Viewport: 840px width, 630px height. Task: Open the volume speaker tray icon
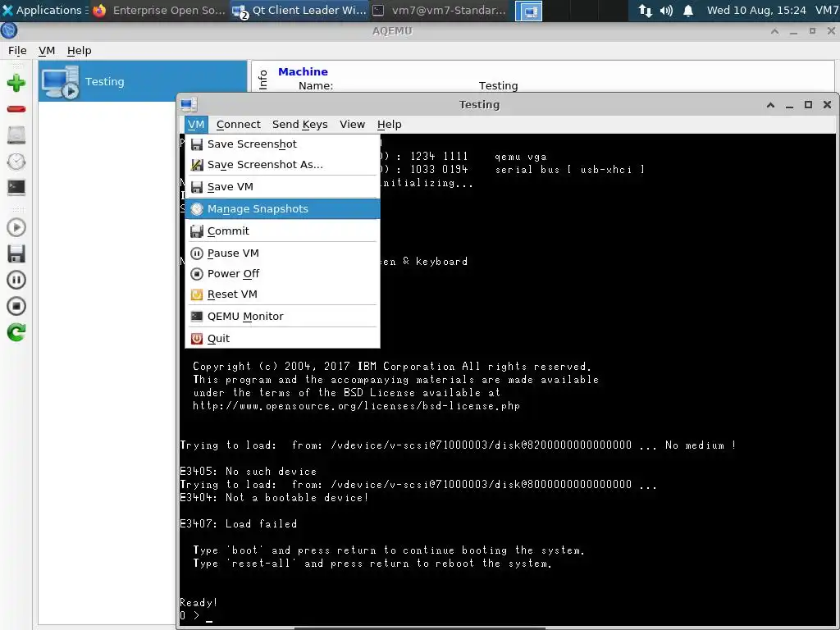666,11
